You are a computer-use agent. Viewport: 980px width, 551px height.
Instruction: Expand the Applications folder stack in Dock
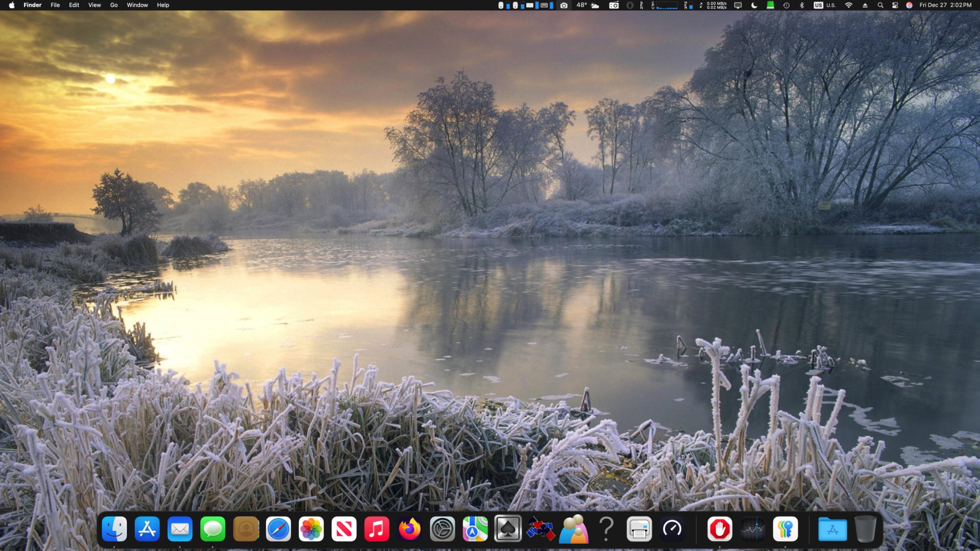click(832, 529)
